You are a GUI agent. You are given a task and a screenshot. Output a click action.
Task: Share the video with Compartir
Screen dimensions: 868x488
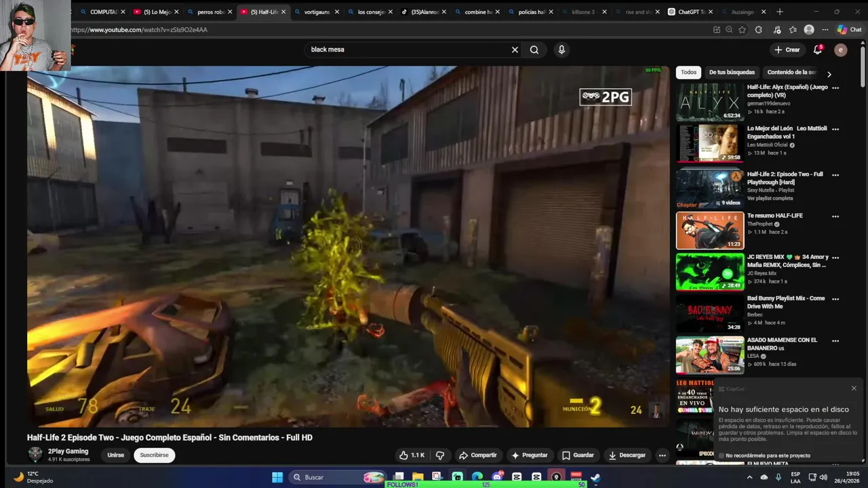click(x=477, y=455)
